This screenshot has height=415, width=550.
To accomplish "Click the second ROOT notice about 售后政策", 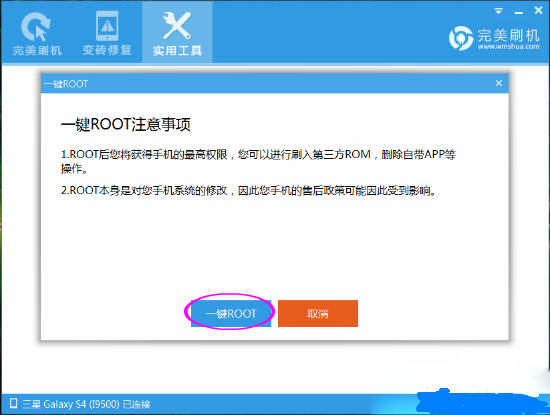I will 248,190.
